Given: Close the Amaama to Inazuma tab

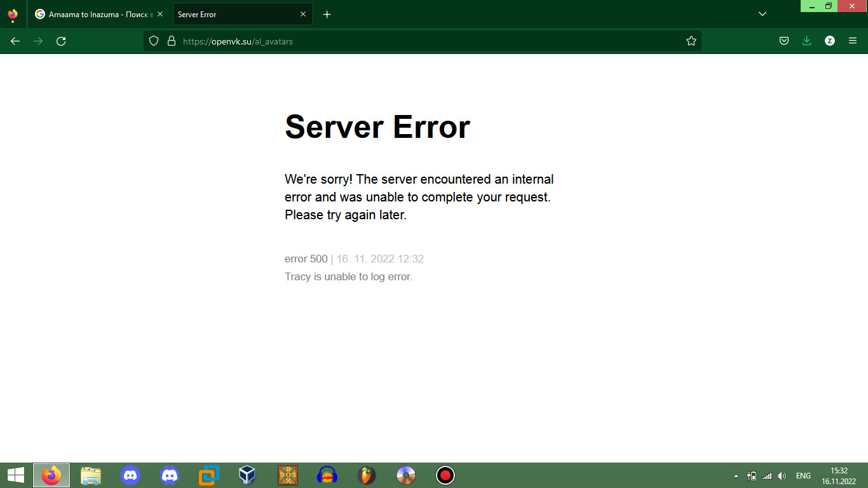Looking at the screenshot, I should click(160, 14).
